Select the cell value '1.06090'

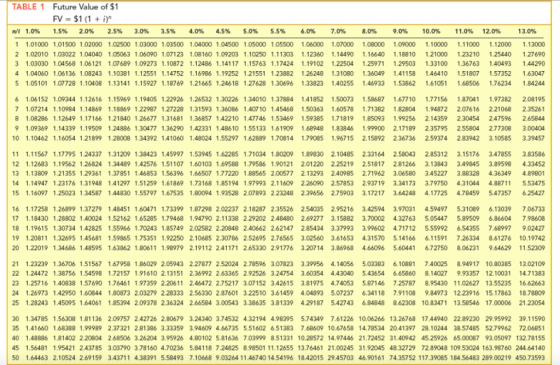coord(146,54)
